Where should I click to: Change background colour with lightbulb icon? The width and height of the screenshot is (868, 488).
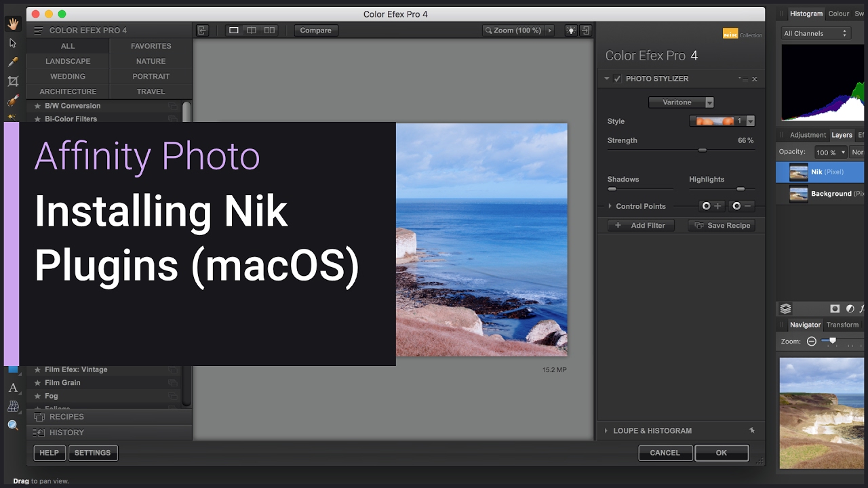pyautogui.click(x=571, y=30)
